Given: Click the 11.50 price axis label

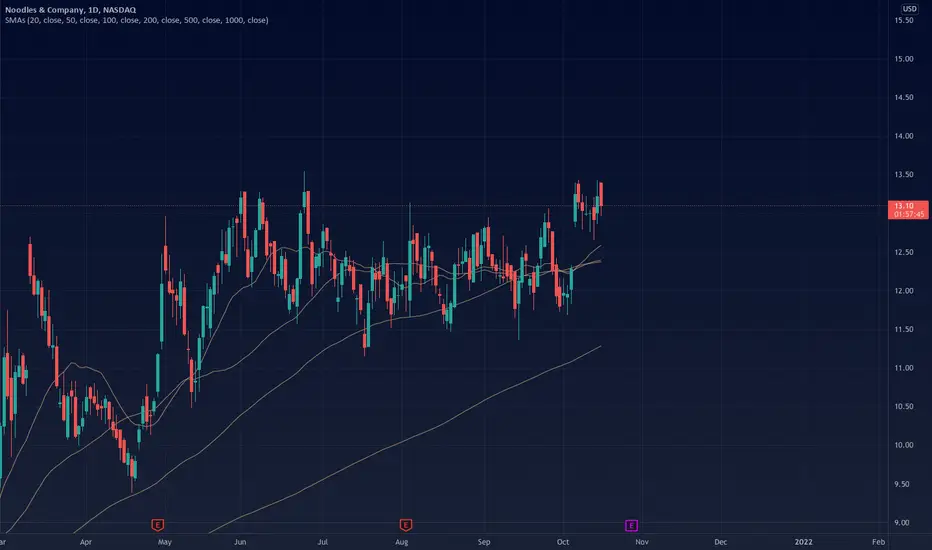Looking at the screenshot, I should click(903, 329).
